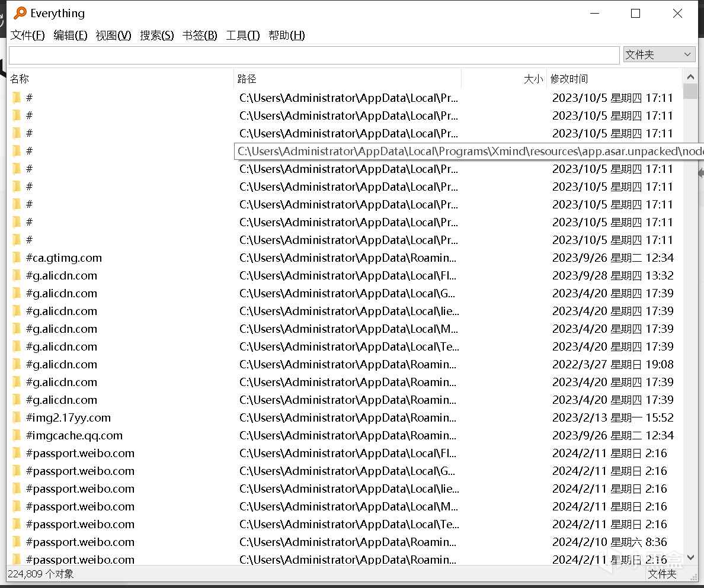Click the path cell of #imgcache.qq.com row
Viewport: 704px width, 588px height.
tap(348, 435)
